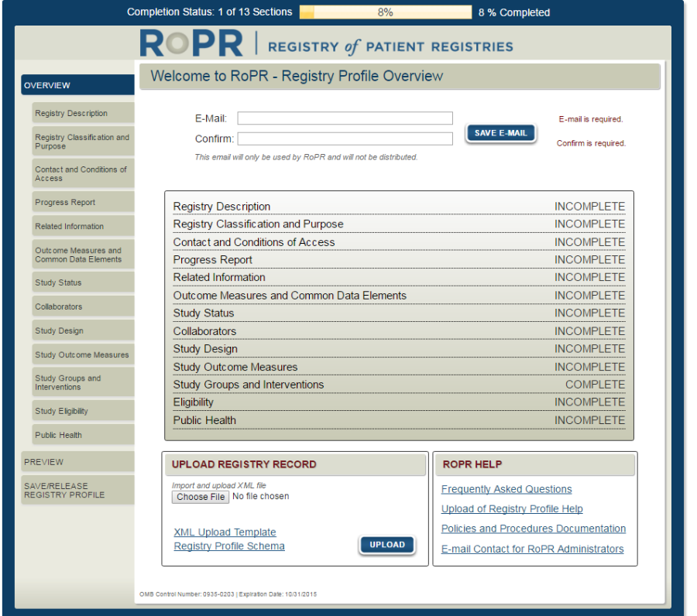The image size is (697, 616).
Task: Click the 8% completion progress bar
Action: (386, 12)
